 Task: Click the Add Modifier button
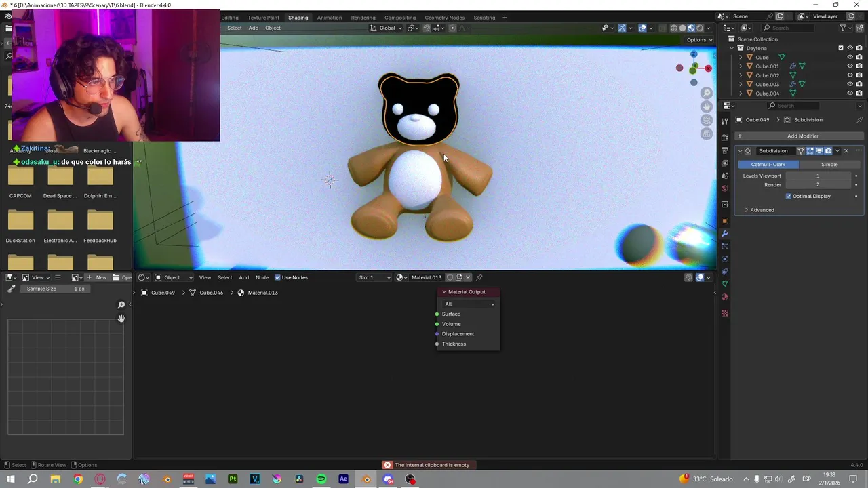[x=799, y=136]
